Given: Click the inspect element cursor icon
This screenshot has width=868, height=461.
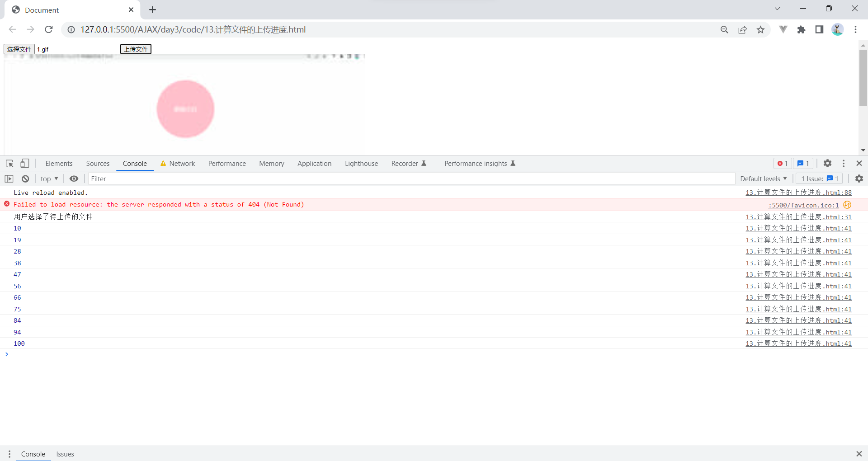Looking at the screenshot, I should pos(9,163).
